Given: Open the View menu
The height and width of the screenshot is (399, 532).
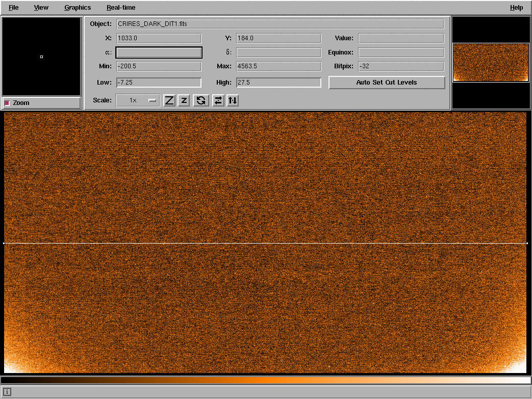Looking at the screenshot, I should 41,8.
